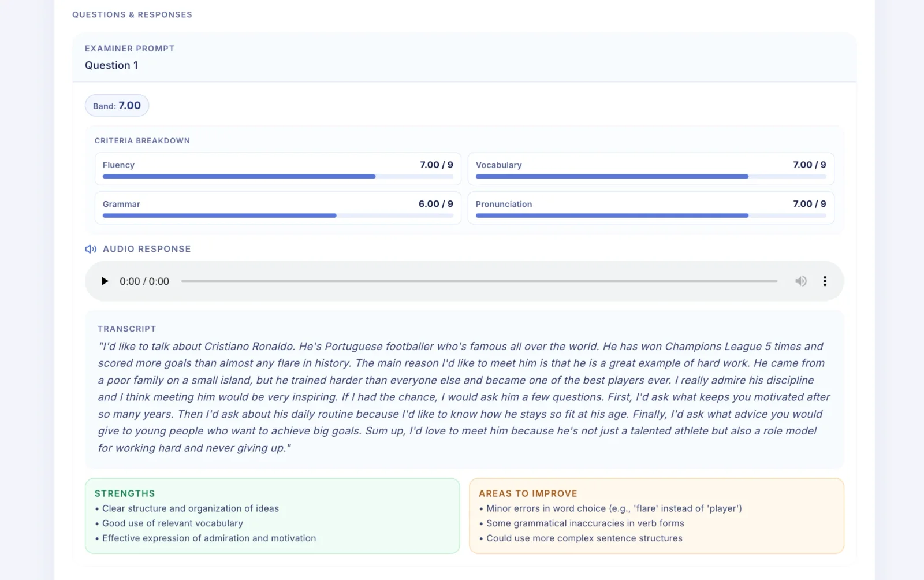
Task: Click the Vocabulary 7.00 / 9 score
Action: (809, 165)
